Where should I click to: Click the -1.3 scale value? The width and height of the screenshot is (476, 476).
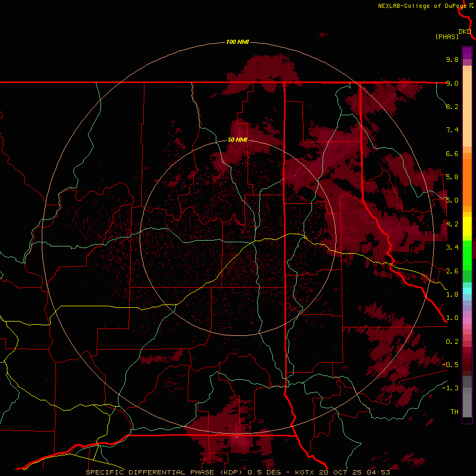coord(450,388)
